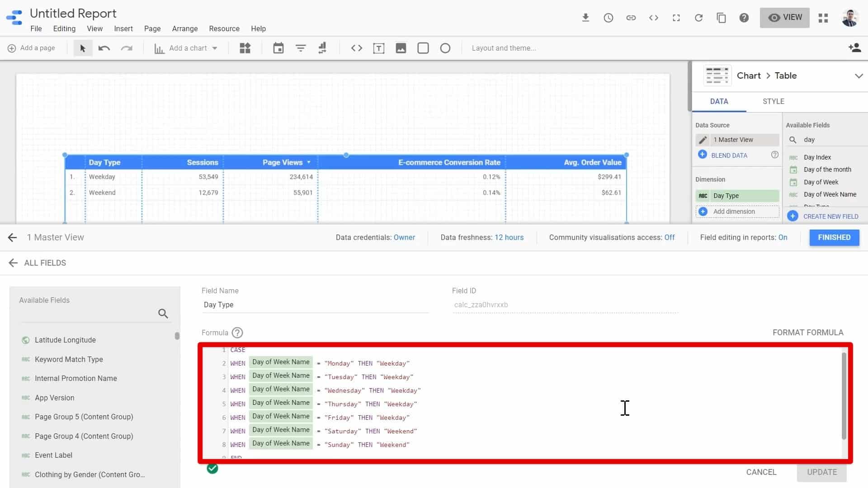Collapse the Chart Table properties panel

click(x=859, y=75)
